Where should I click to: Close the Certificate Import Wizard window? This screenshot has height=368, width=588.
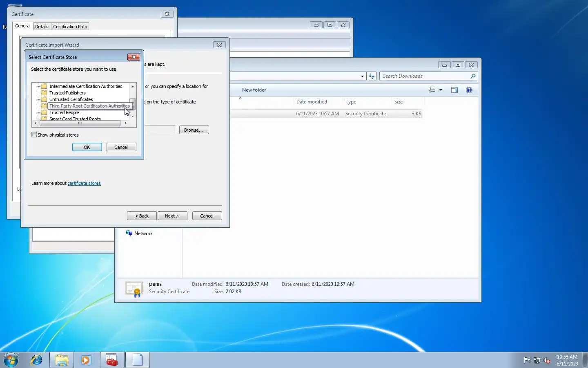[219, 45]
